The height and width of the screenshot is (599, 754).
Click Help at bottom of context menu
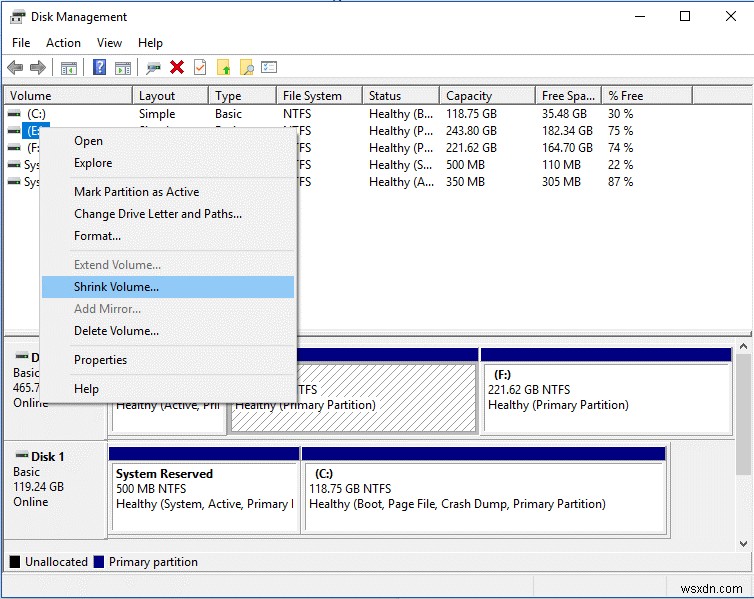tap(168, 389)
